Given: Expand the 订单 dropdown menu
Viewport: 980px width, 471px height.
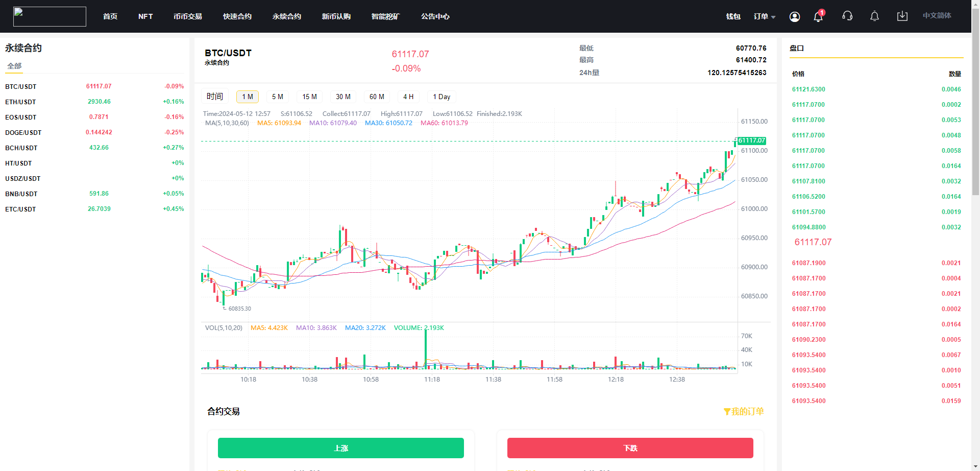Looking at the screenshot, I should (x=764, y=16).
